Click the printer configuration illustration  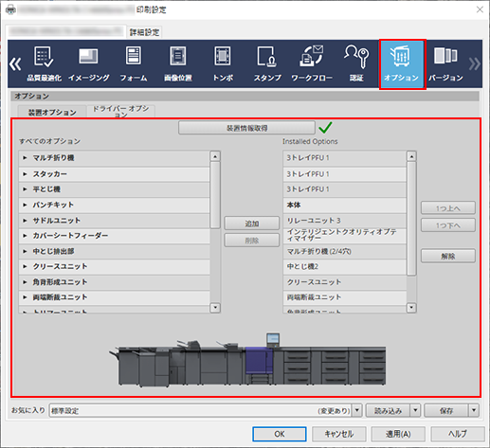(x=247, y=360)
